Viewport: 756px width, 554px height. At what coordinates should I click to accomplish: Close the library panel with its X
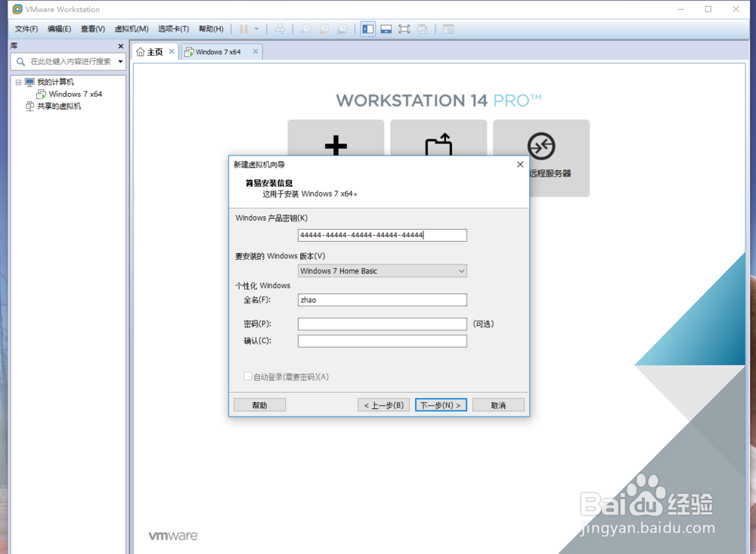point(120,46)
